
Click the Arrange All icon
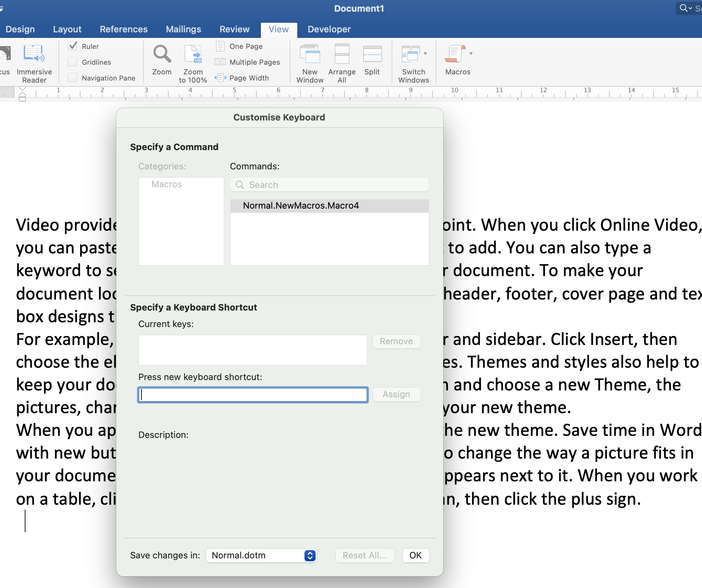tap(342, 54)
